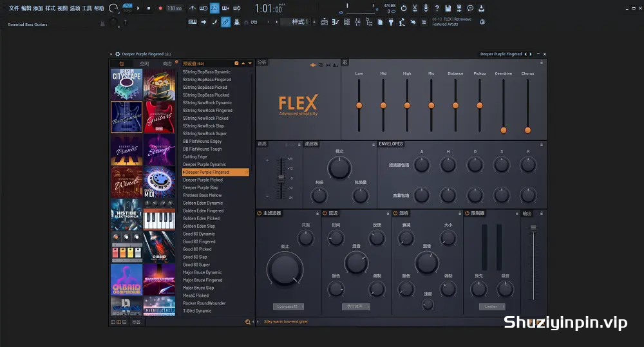Toggle the highlighted 3.2 countdown icon
644x347 pixels.
pyautogui.click(x=214, y=8)
